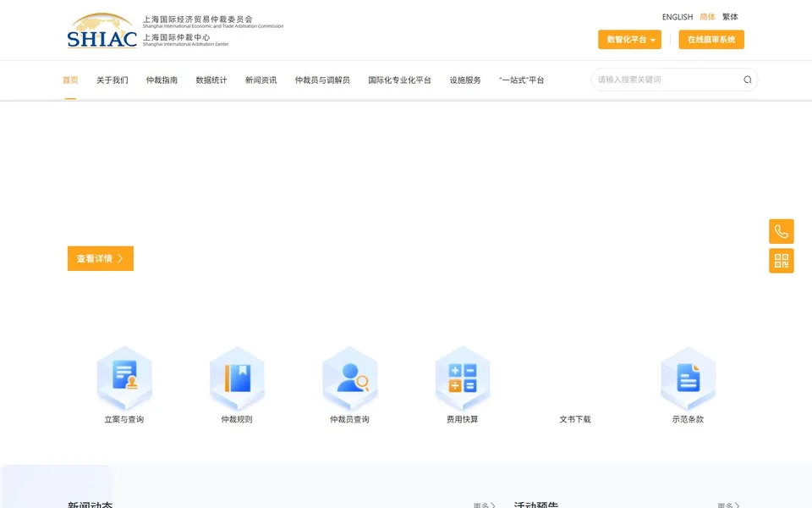Click the 仲裁员查询 label
This screenshot has height=508, width=812.
[350, 419]
